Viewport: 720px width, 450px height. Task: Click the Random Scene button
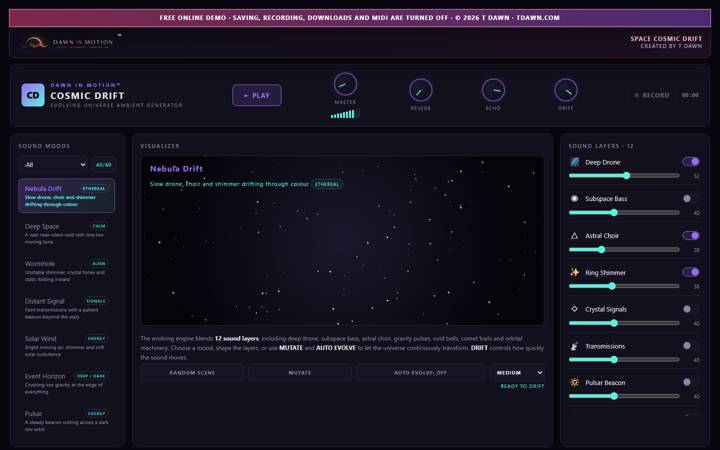tap(192, 372)
